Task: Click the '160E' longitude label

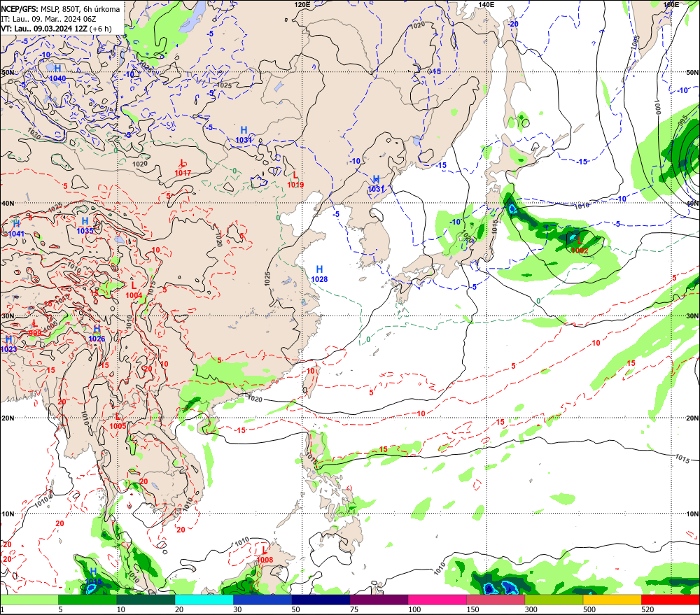Action: tap(671, 4)
